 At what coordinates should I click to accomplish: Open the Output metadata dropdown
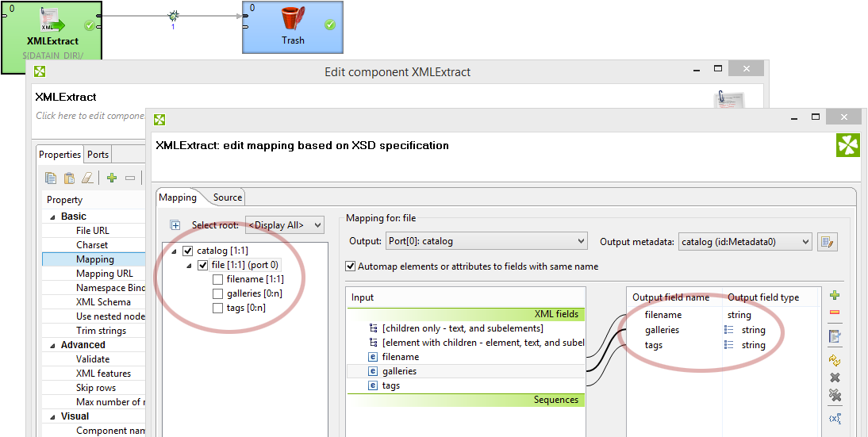tap(744, 241)
